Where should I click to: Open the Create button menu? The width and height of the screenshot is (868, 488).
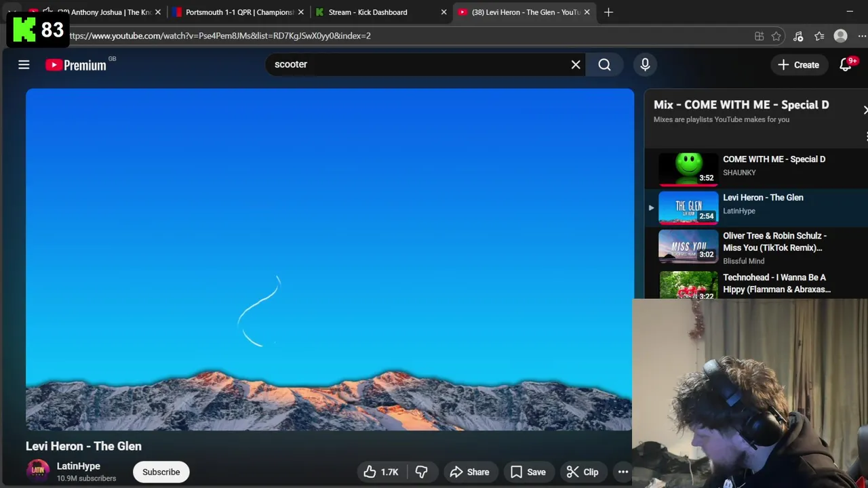point(799,64)
